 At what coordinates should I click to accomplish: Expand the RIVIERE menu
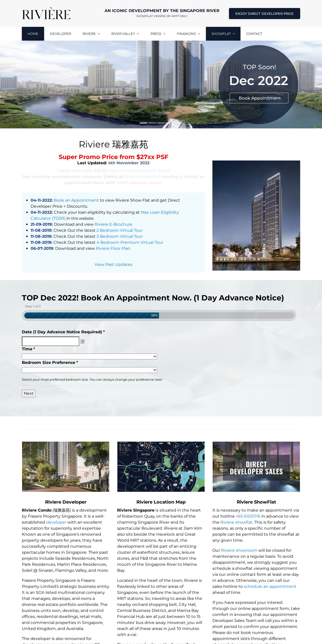point(91,34)
